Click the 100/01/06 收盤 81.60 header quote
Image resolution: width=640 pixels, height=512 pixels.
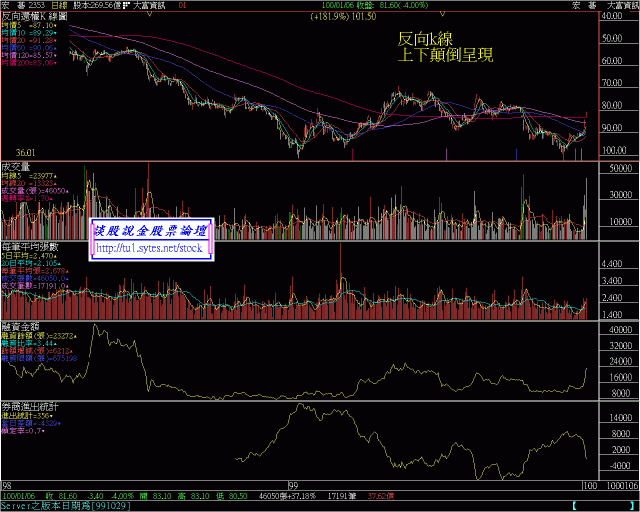tap(375, 5)
